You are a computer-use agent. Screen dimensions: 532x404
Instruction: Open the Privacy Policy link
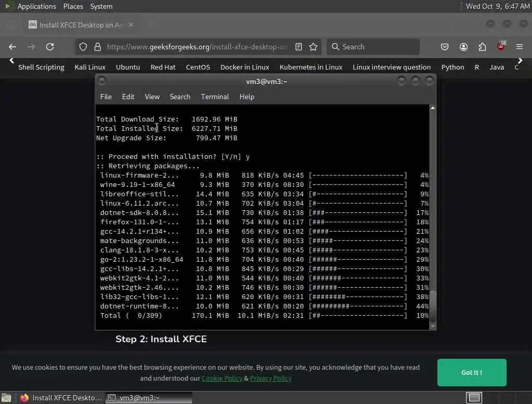(270, 378)
